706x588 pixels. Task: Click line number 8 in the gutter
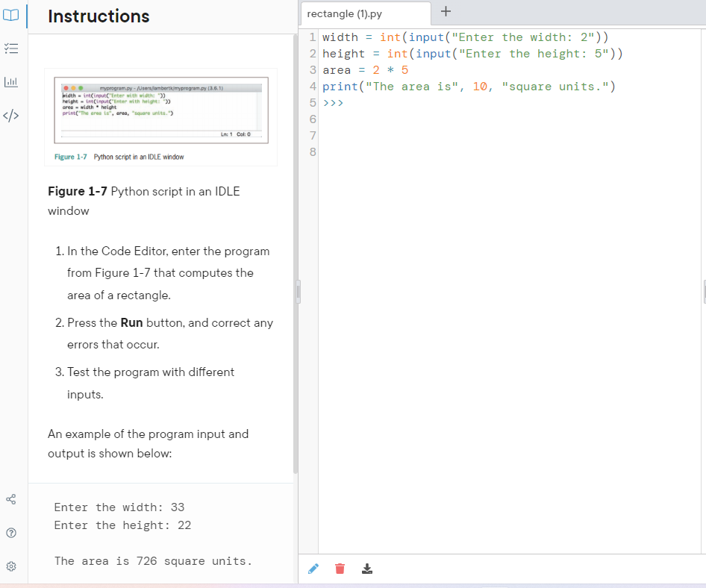[313, 152]
